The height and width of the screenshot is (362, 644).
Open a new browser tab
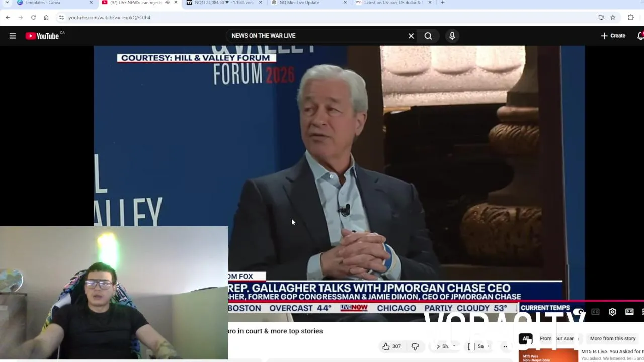pos(442,3)
